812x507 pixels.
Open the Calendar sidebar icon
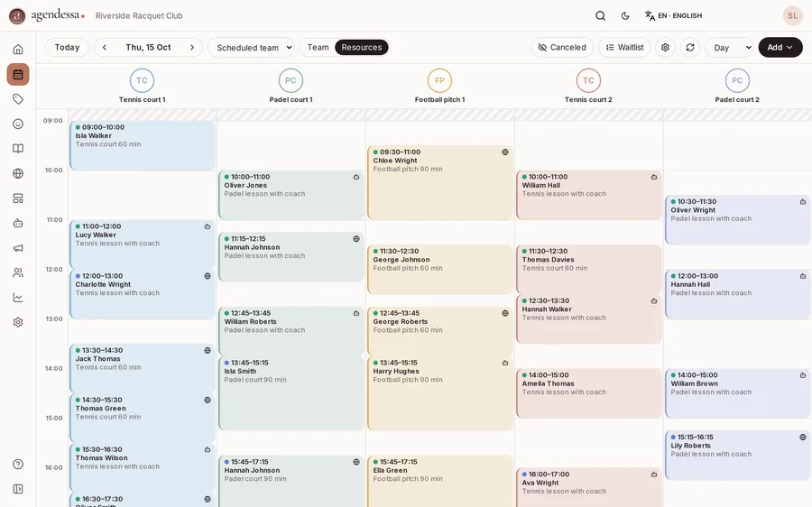(18, 75)
